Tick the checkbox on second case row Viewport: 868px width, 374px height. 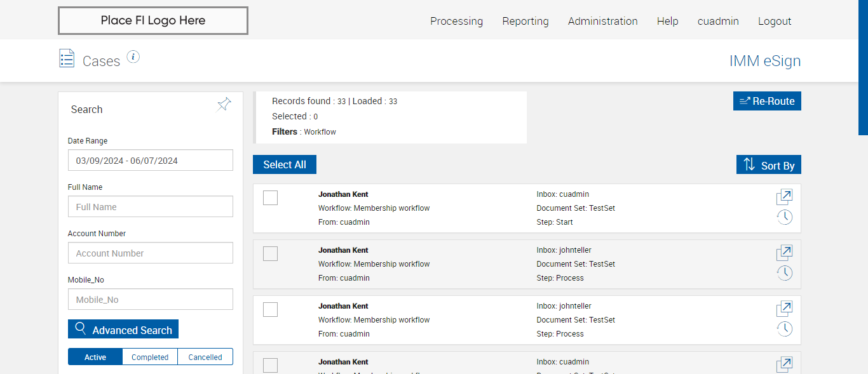[270, 254]
